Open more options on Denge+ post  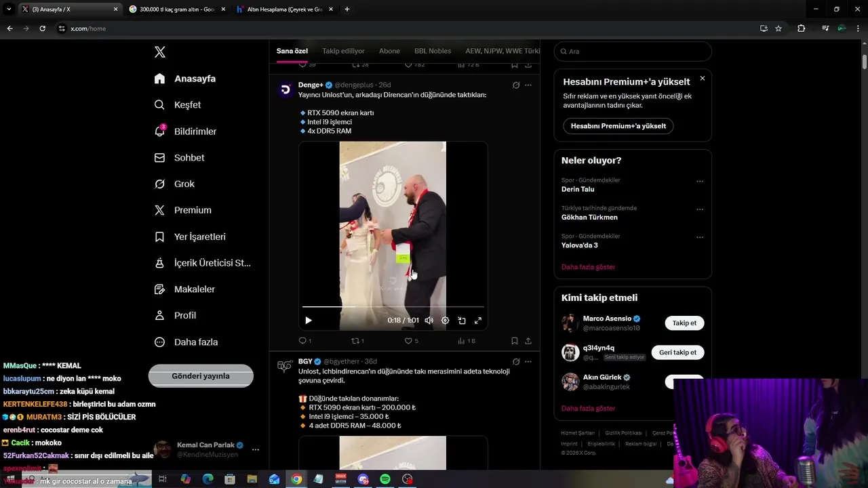[528, 85]
